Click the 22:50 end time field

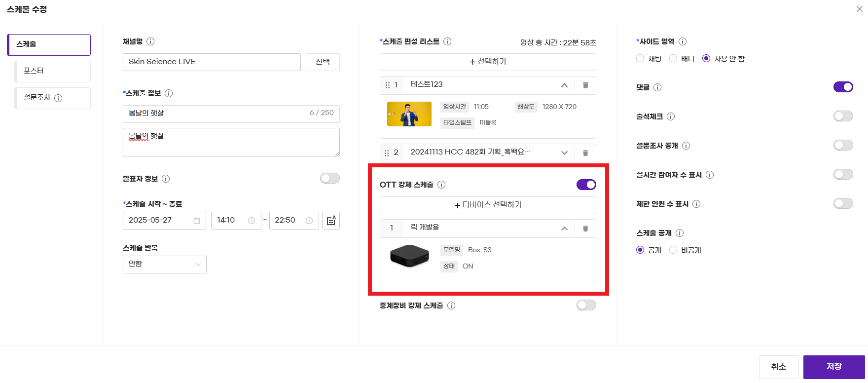click(x=294, y=221)
